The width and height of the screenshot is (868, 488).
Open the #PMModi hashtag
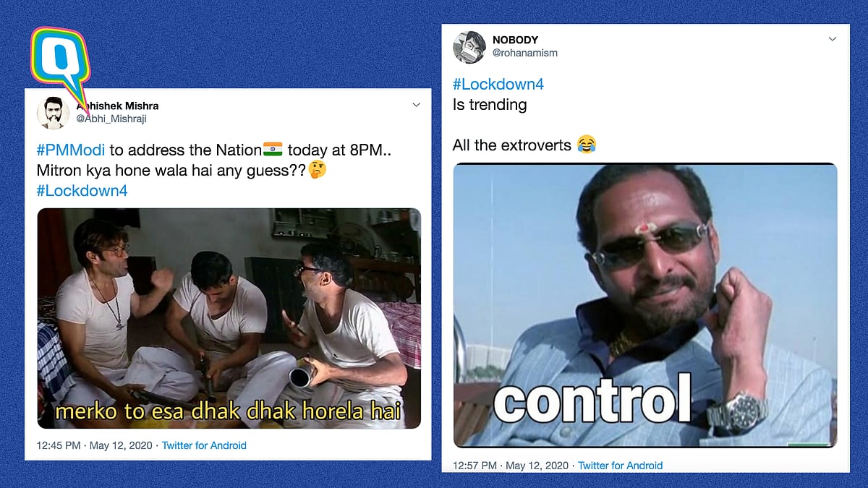tap(71, 150)
